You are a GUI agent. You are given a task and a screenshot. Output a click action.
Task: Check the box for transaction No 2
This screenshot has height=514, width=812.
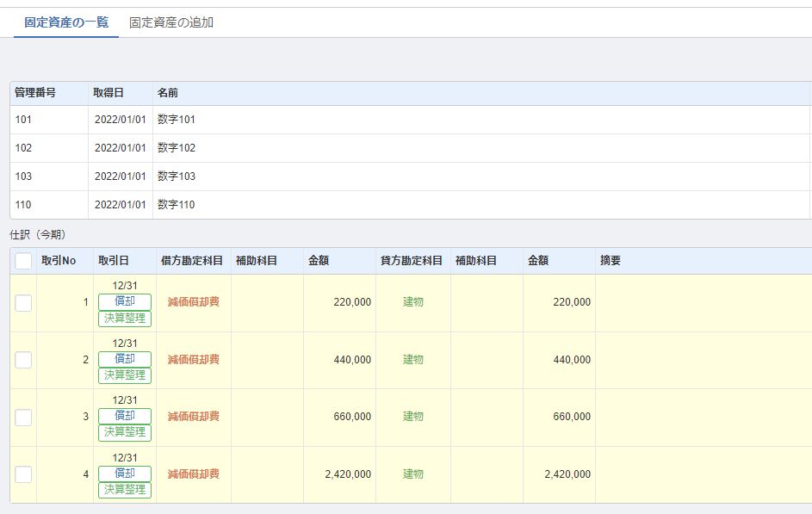[23, 360]
